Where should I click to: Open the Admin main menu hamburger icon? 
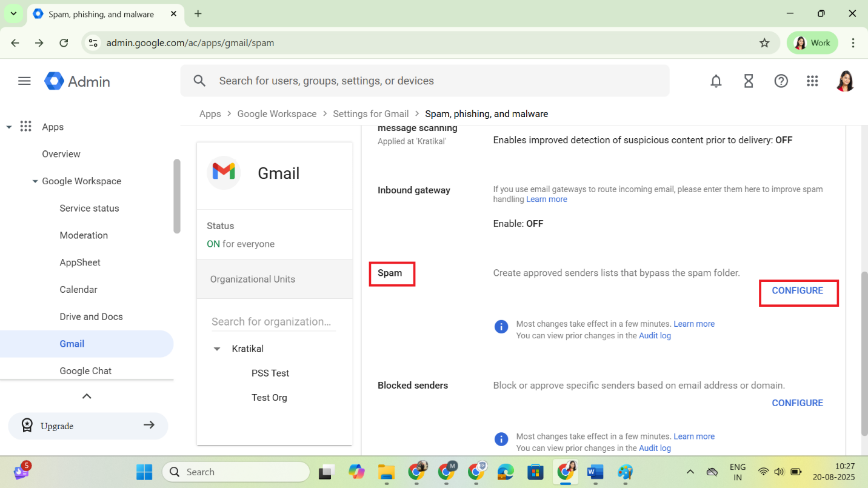(x=24, y=81)
